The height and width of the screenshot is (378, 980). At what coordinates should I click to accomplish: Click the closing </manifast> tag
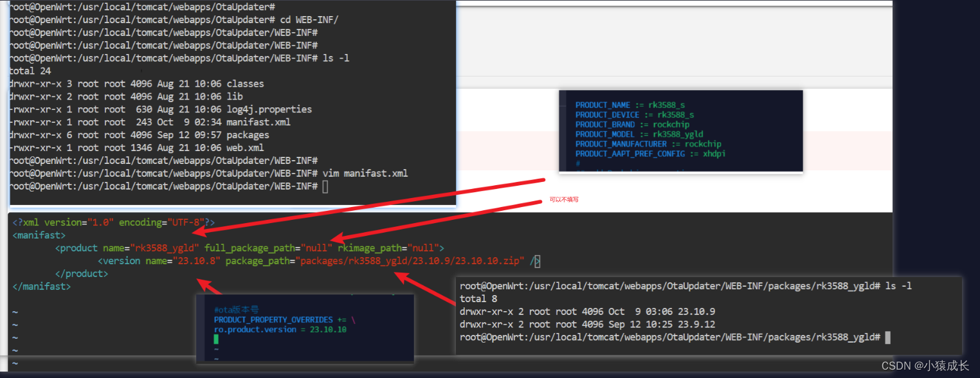tap(41, 287)
